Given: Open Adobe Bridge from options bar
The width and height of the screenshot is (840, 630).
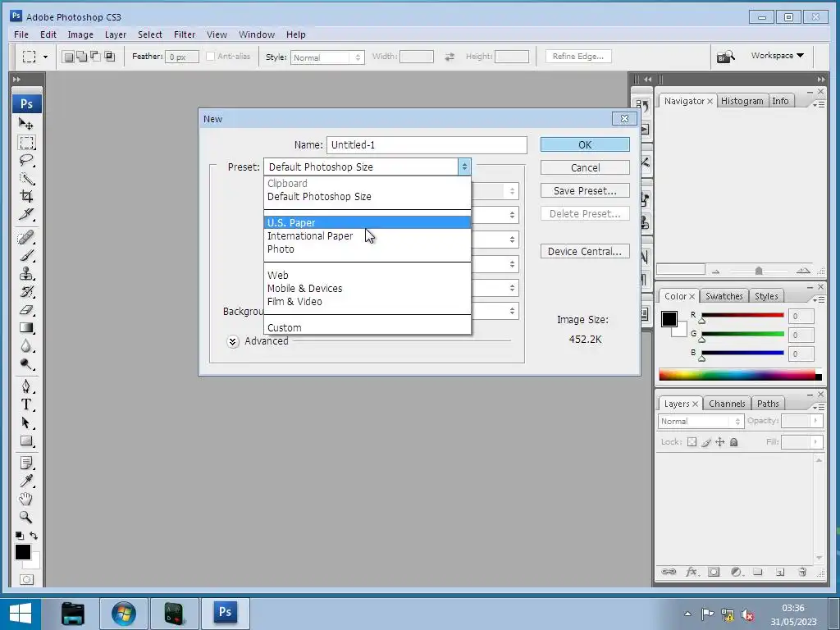Looking at the screenshot, I should pos(726,57).
